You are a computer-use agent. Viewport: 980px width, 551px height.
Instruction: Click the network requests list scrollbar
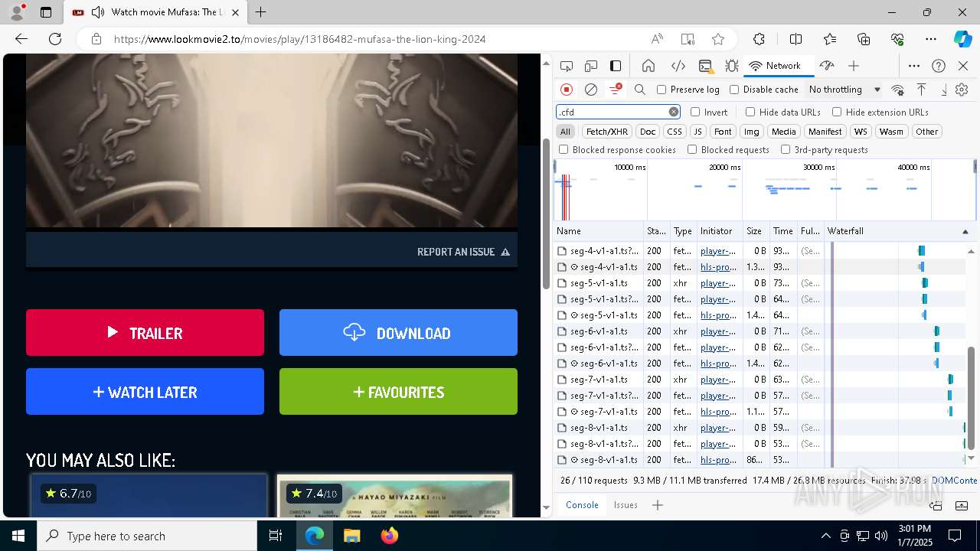971,398
